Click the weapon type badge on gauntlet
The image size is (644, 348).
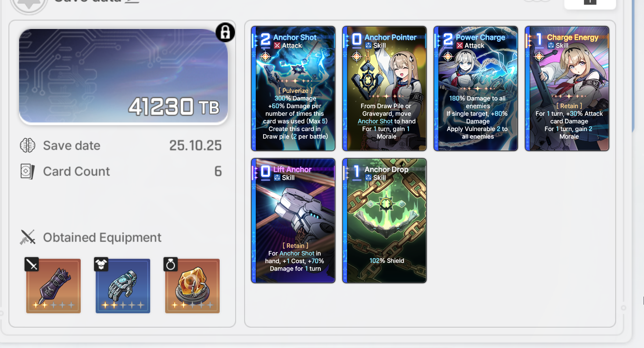(x=32, y=264)
